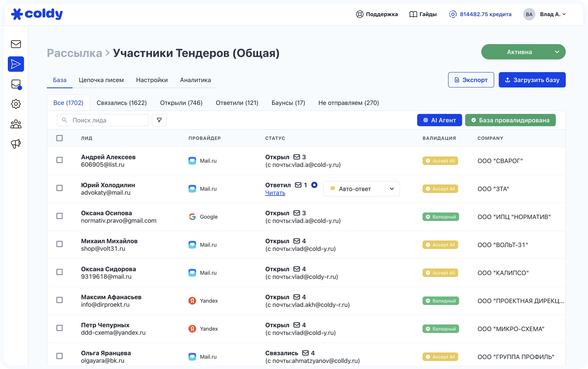Switch to the Аналитика tab

195,80
